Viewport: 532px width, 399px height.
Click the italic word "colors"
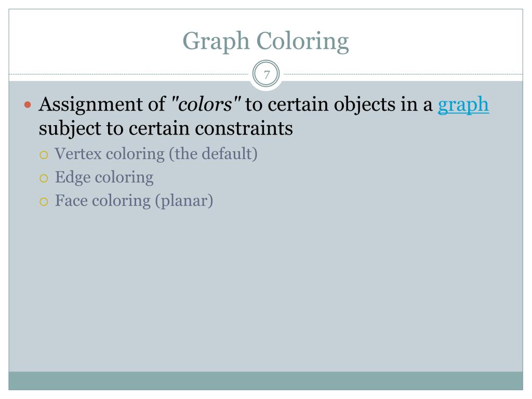point(206,104)
